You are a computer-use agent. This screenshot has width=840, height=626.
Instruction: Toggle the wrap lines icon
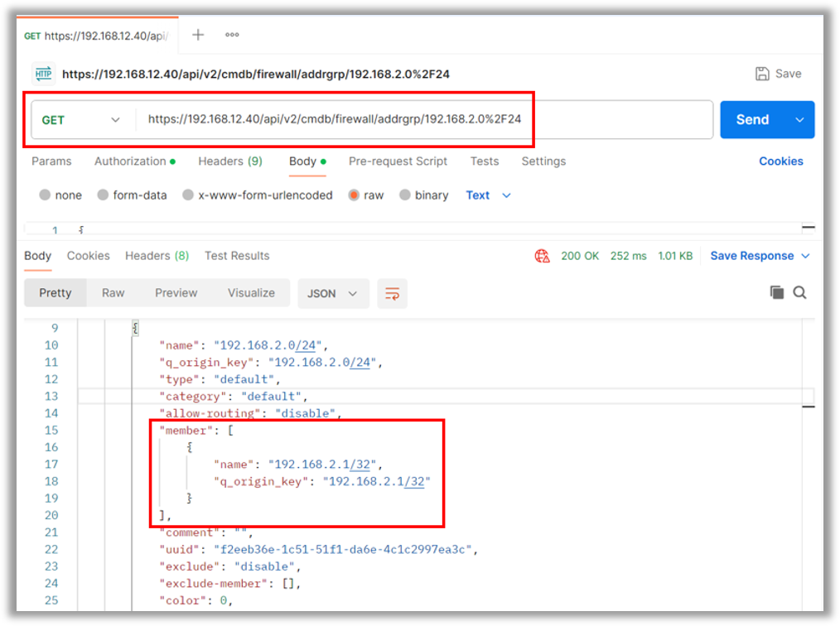click(391, 292)
